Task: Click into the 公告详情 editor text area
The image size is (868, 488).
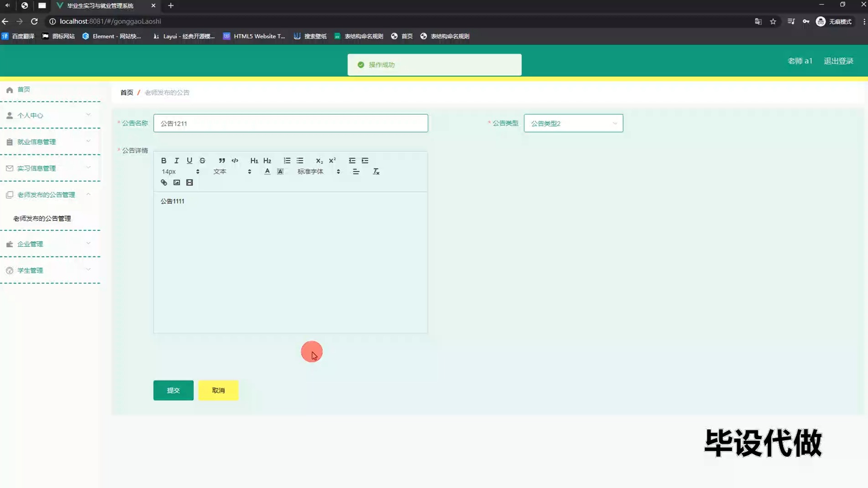Action: 291,262
